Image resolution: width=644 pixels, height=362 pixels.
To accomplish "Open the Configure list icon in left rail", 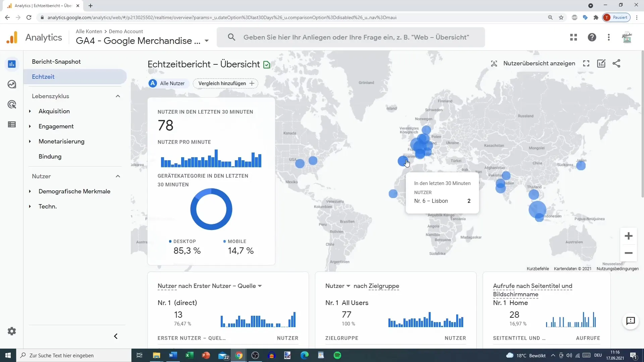I will pos(12,124).
